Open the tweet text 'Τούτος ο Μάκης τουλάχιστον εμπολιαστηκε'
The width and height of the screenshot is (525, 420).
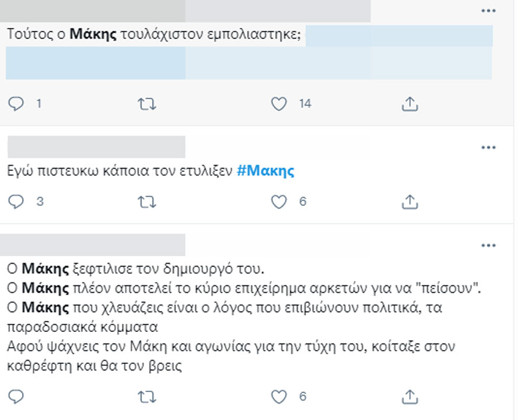click(154, 34)
